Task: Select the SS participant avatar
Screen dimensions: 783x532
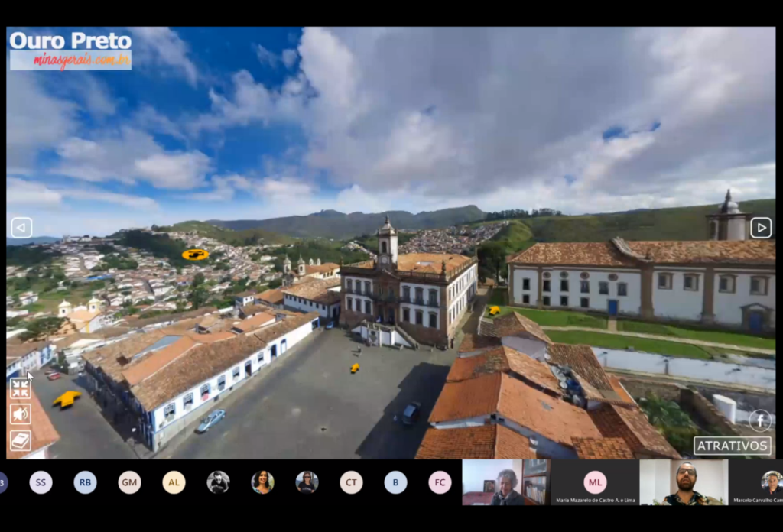Action: click(41, 482)
